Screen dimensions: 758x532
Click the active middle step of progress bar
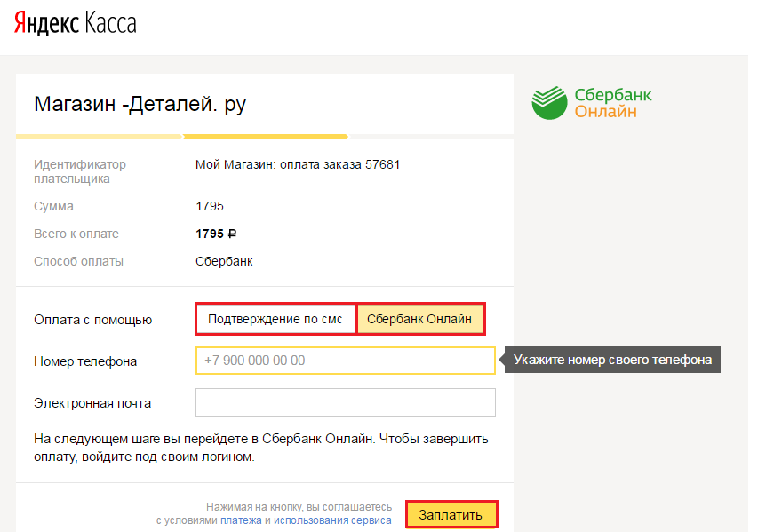click(x=265, y=137)
